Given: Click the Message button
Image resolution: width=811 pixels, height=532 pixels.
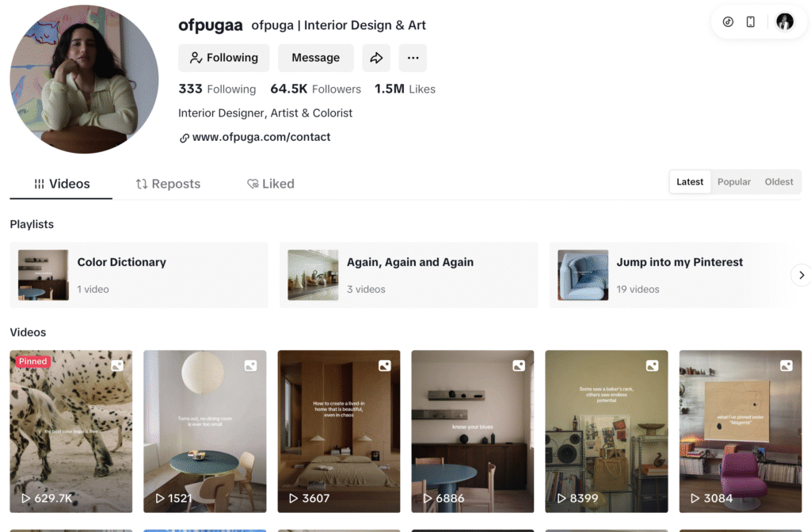Looking at the screenshot, I should coord(315,58).
